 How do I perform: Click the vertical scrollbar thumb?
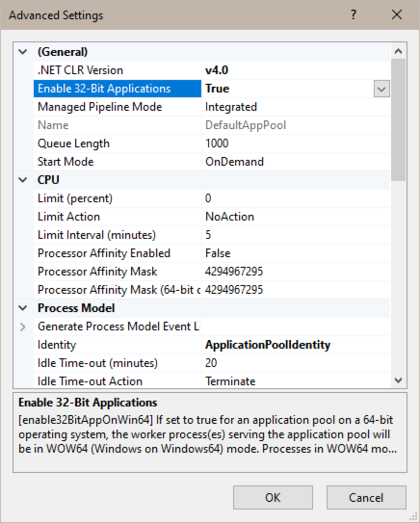pos(398,120)
